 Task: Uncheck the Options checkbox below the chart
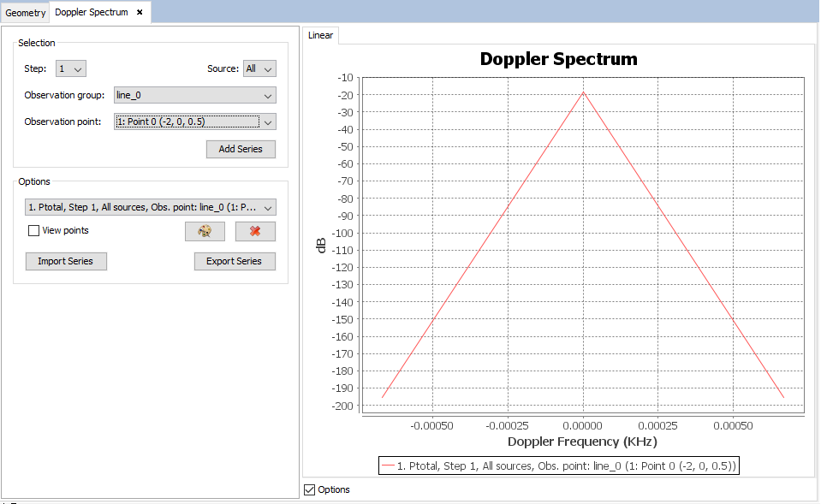(310, 489)
